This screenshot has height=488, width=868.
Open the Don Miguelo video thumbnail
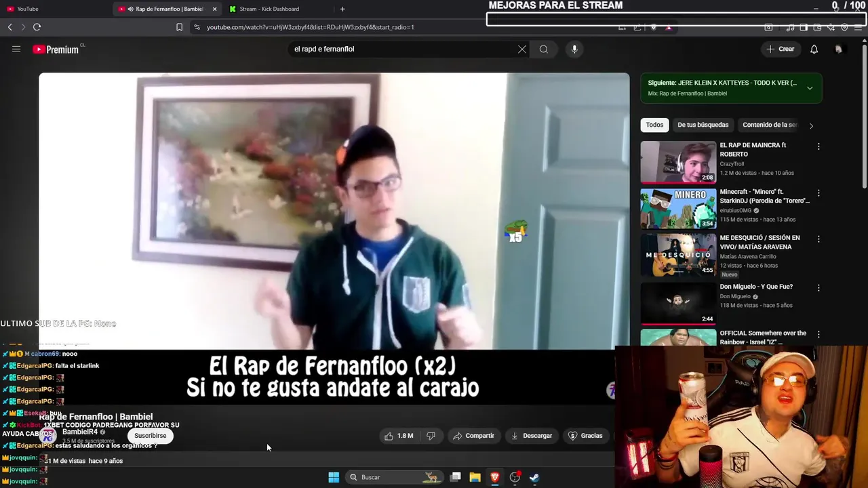coord(678,303)
